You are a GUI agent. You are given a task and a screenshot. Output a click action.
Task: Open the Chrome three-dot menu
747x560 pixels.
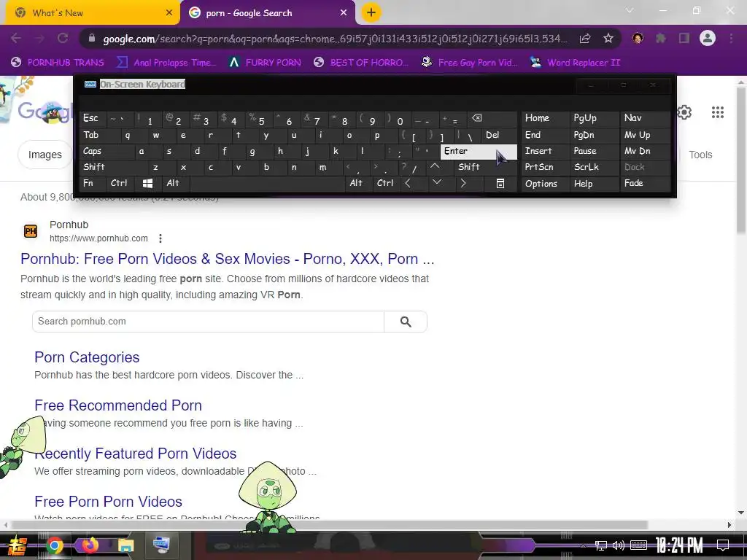pos(731,39)
